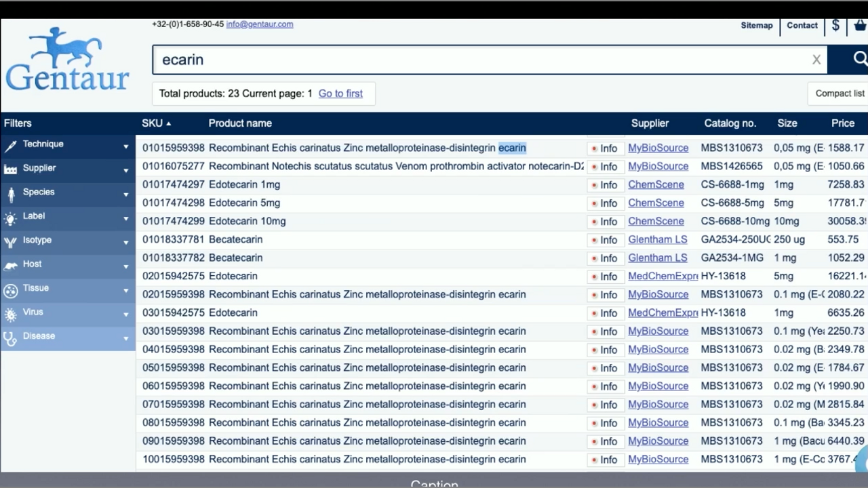Clear search with the X icon
Viewport: 868px width, 488px height.
tap(816, 60)
